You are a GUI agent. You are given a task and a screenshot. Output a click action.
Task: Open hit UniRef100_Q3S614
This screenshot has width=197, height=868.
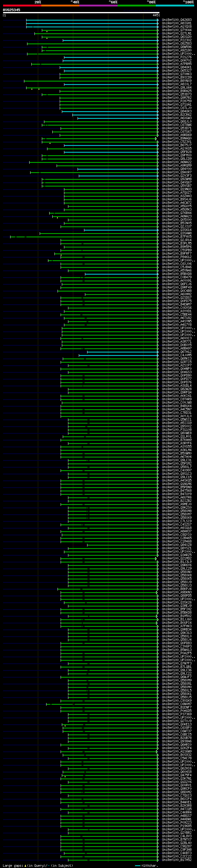point(176,230)
